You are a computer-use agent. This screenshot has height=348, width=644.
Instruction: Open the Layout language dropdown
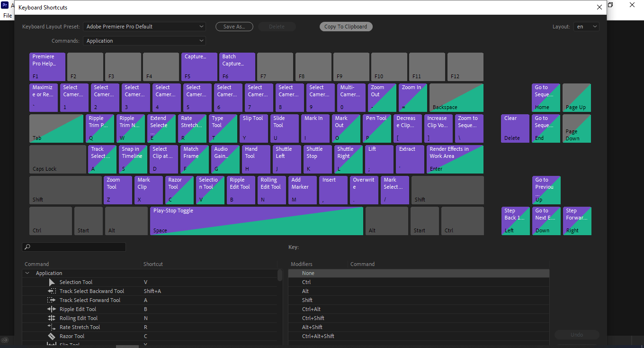tap(586, 27)
